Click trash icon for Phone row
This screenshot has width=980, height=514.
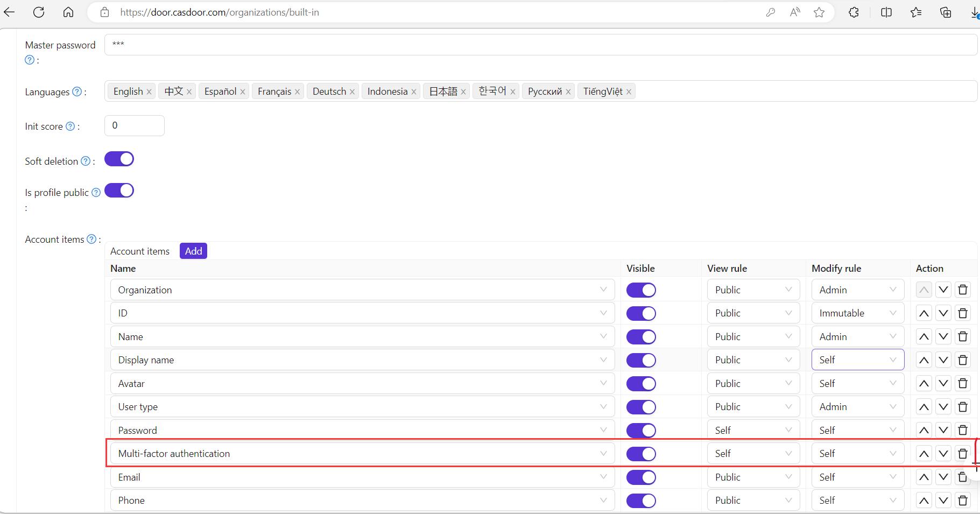point(963,501)
